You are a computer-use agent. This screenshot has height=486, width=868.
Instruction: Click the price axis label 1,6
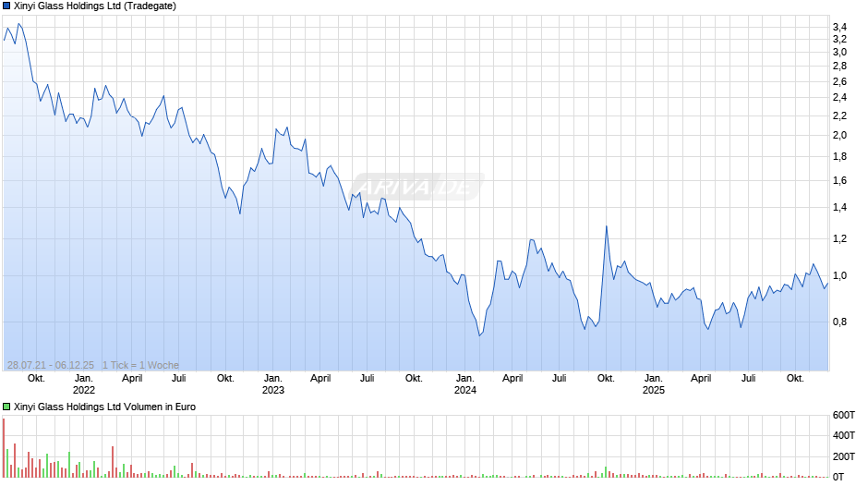[839, 181]
